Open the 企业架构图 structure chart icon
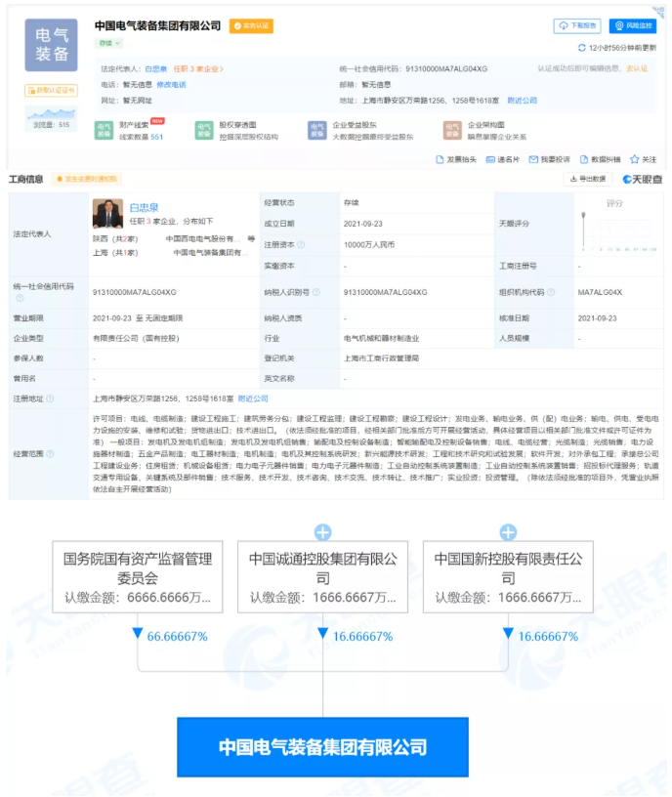Viewport: 672px width, 797px height. (x=451, y=131)
